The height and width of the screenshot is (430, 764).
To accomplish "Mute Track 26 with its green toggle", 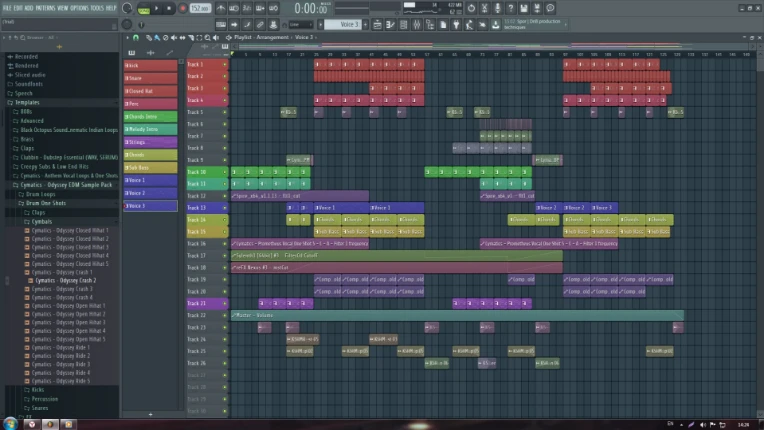I will click(225, 363).
